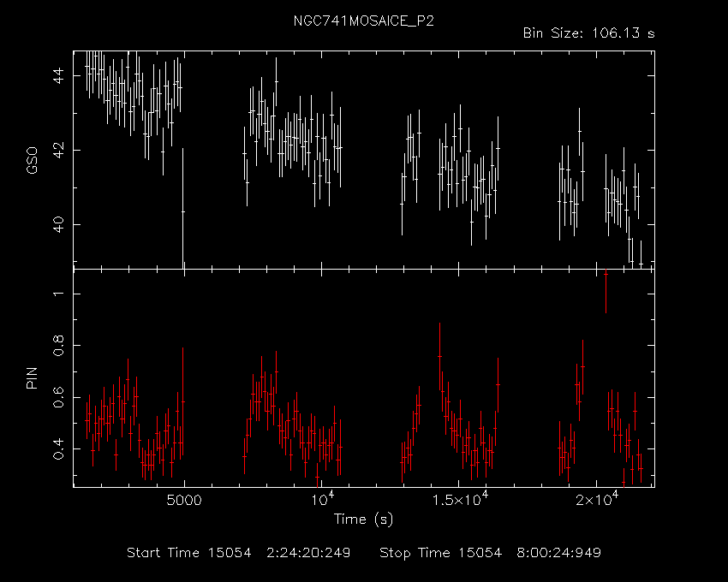Click the PIN y-axis label

(x=32, y=378)
